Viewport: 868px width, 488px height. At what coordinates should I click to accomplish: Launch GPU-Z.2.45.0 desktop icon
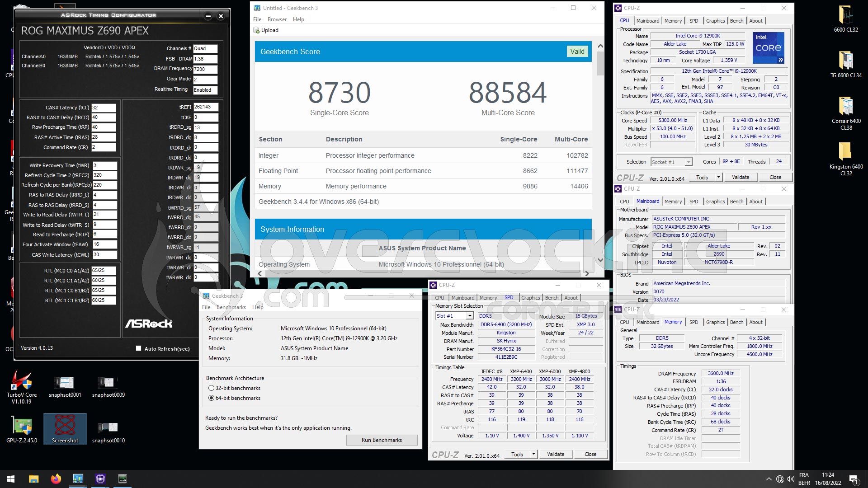pos(21,429)
